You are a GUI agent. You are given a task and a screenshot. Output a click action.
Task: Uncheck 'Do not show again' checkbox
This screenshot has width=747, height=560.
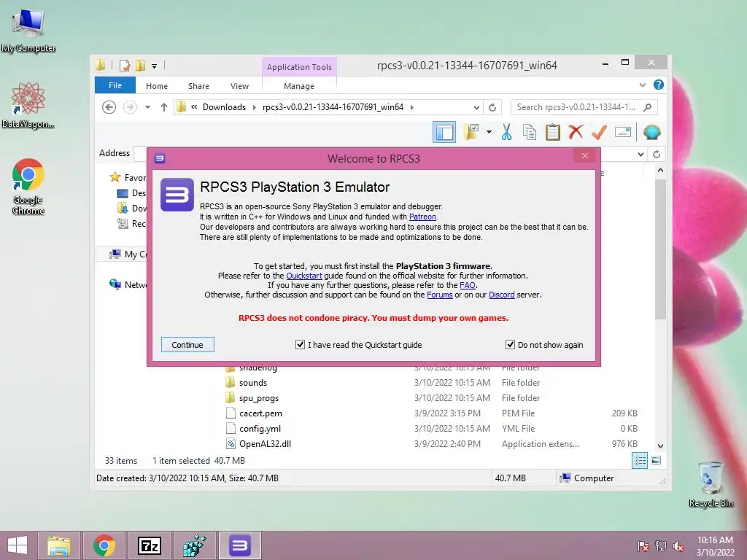(x=510, y=344)
